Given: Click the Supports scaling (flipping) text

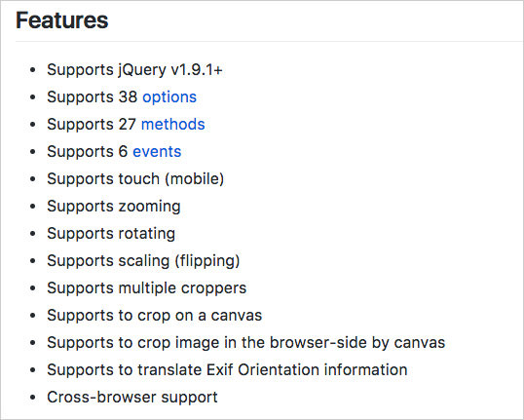Looking at the screenshot, I should 143,261.
